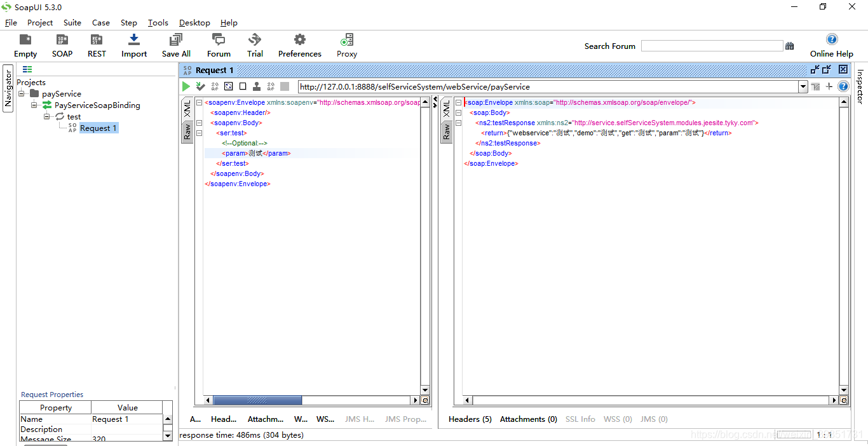Click the Empty project toolbar icon
868x446 pixels.
click(x=25, y=40)
